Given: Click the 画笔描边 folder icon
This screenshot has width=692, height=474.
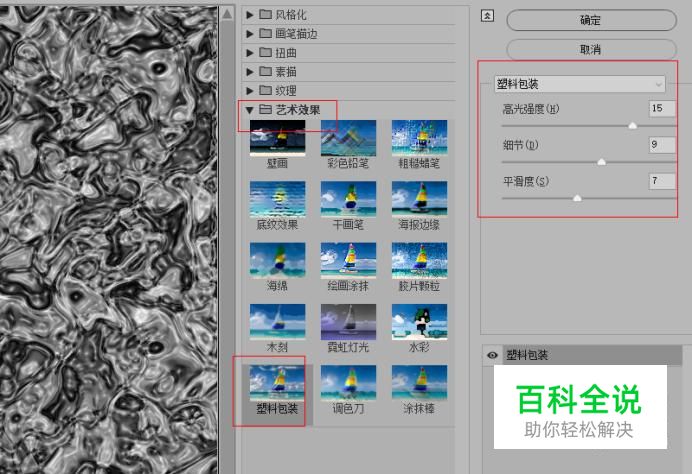Looking at the screenshot, I should tap(266, 34).
